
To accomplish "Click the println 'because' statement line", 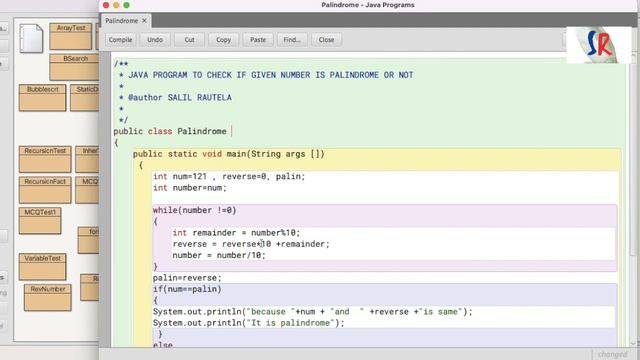I will [313, 312].
